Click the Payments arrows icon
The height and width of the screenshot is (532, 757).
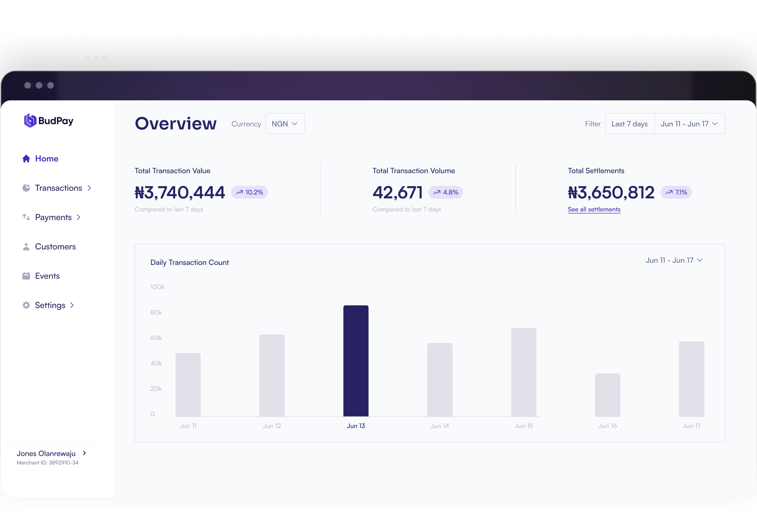pos(26,217)
